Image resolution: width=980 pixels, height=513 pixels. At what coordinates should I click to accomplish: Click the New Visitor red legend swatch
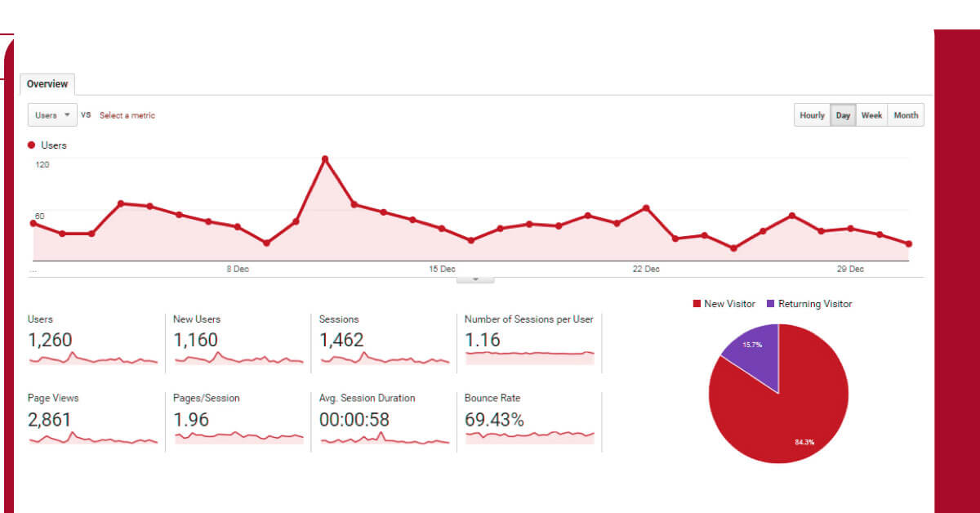697,304
